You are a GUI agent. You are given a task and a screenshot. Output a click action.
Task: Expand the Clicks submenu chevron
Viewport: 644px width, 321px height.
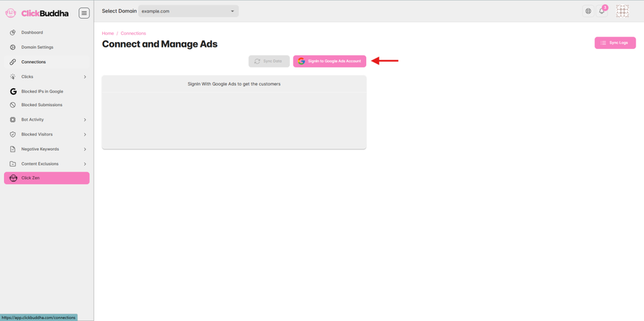coord(85,77)
